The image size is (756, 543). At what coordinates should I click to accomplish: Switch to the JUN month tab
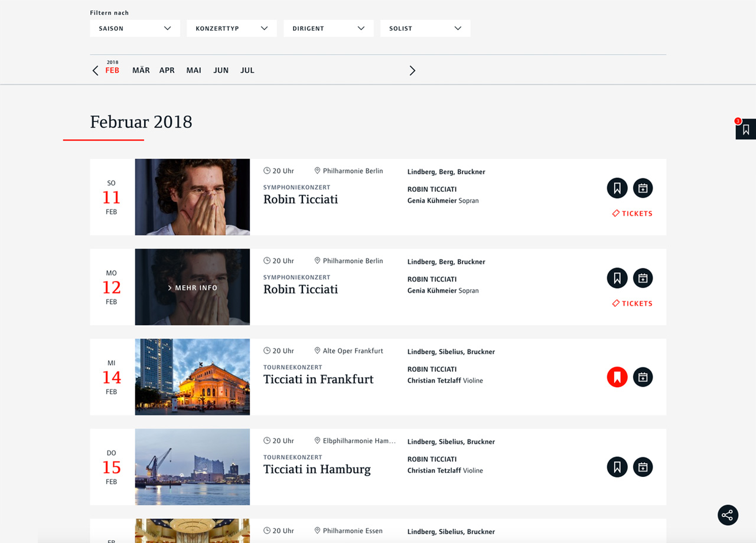point(221,70)
